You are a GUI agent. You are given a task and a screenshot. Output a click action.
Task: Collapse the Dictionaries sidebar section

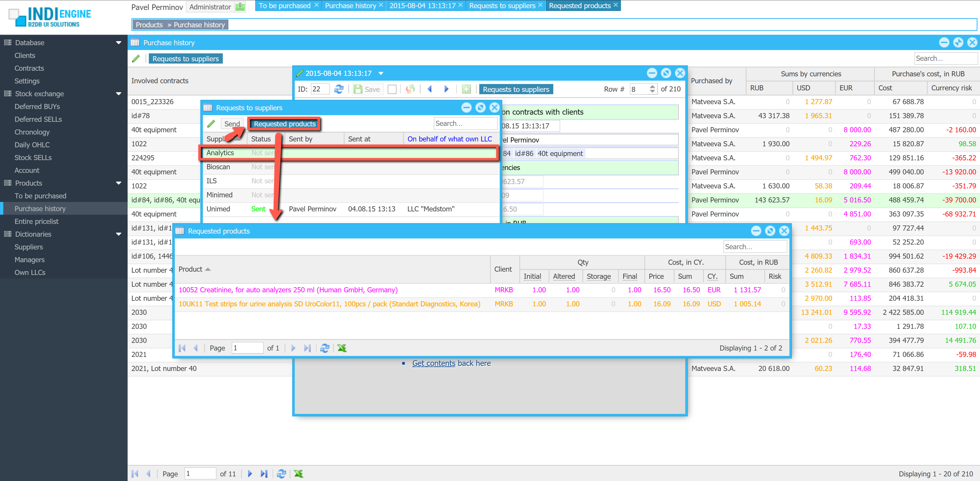(x=119, y=234)
